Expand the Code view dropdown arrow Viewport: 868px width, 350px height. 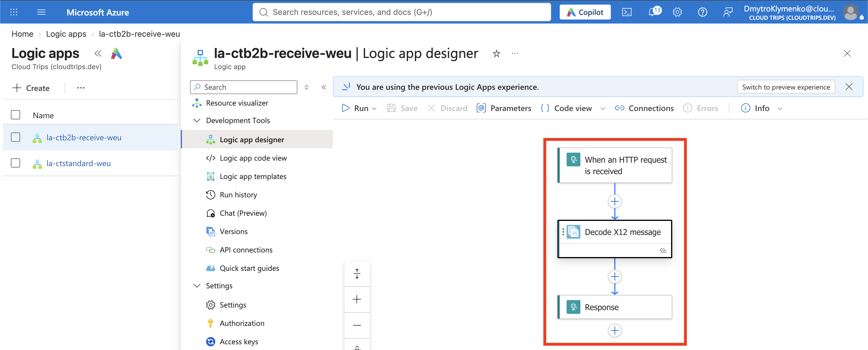coord(603,108)
